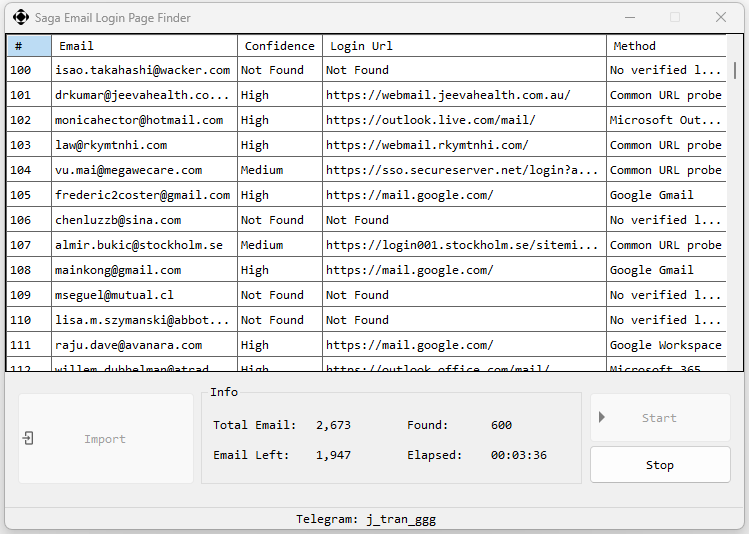Viewport: 749px width, 534px height.
Task: Click Medium confidence in row 104
Action: coord(280,170)
